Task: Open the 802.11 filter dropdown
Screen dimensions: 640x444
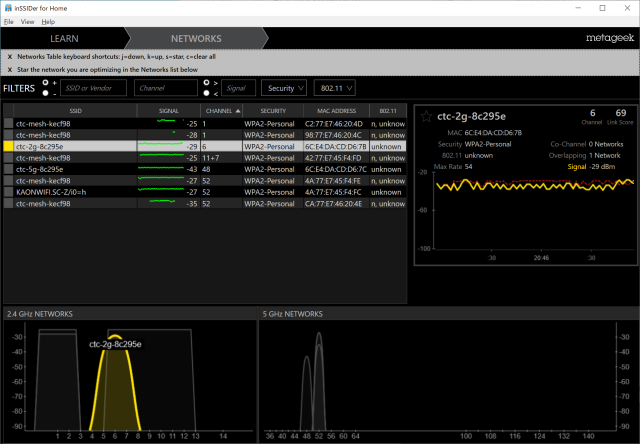Action: tap(335, 88)
